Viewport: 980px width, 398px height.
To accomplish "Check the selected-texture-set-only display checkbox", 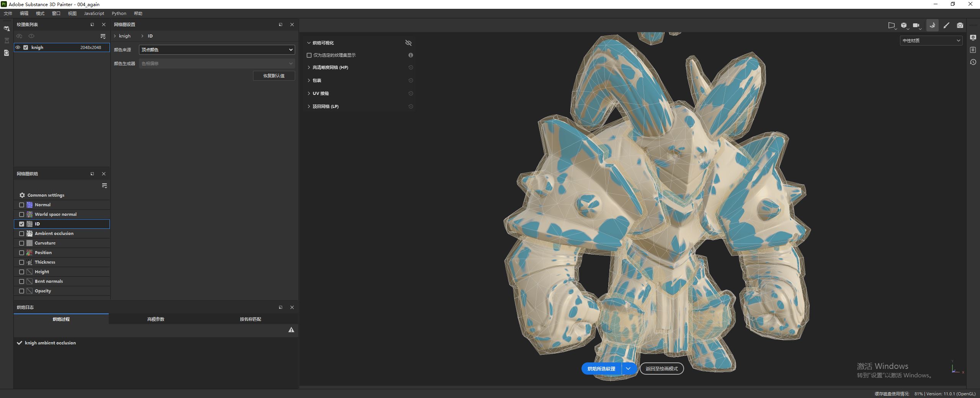I will [x=309, y=55].
